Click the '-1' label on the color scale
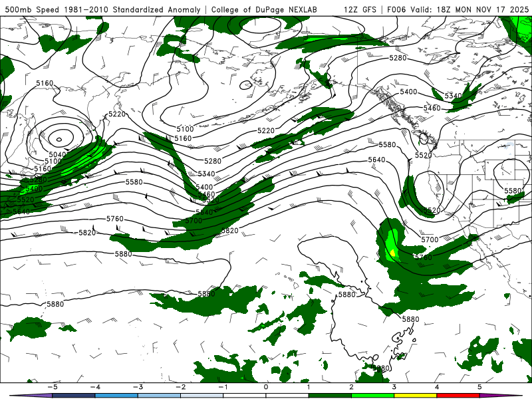 coord(223,387)
